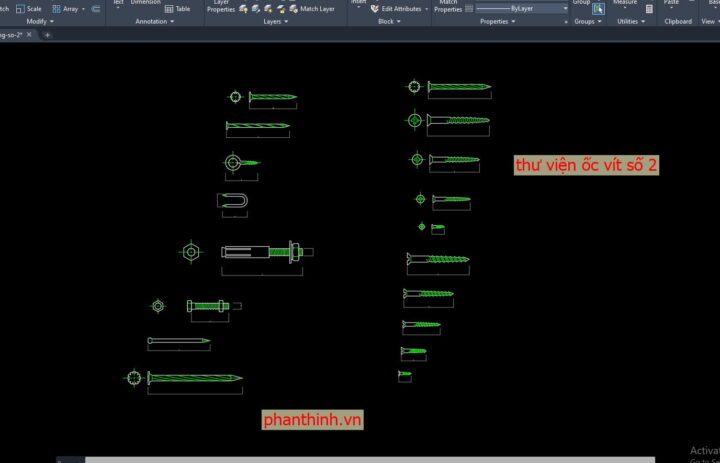The image size is (720, 463).
Task: Click the Group selection icon
Action: pos(598,9)
